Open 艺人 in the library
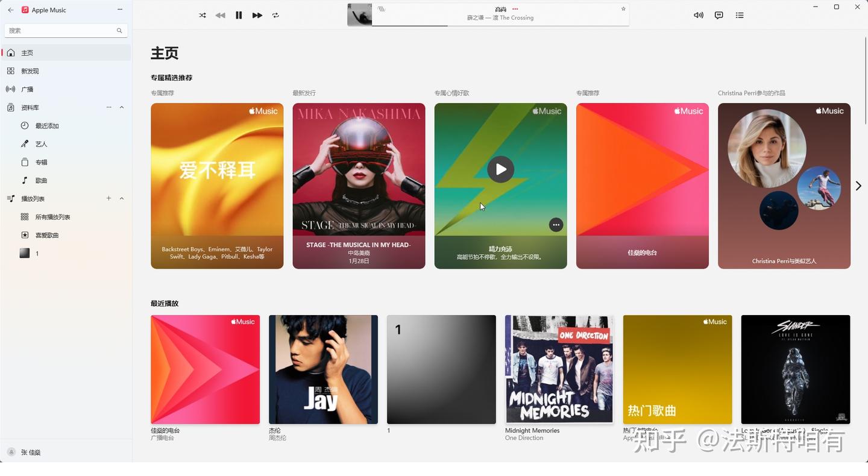This screenshot has height=476, width=868. (x=66, y=144)
